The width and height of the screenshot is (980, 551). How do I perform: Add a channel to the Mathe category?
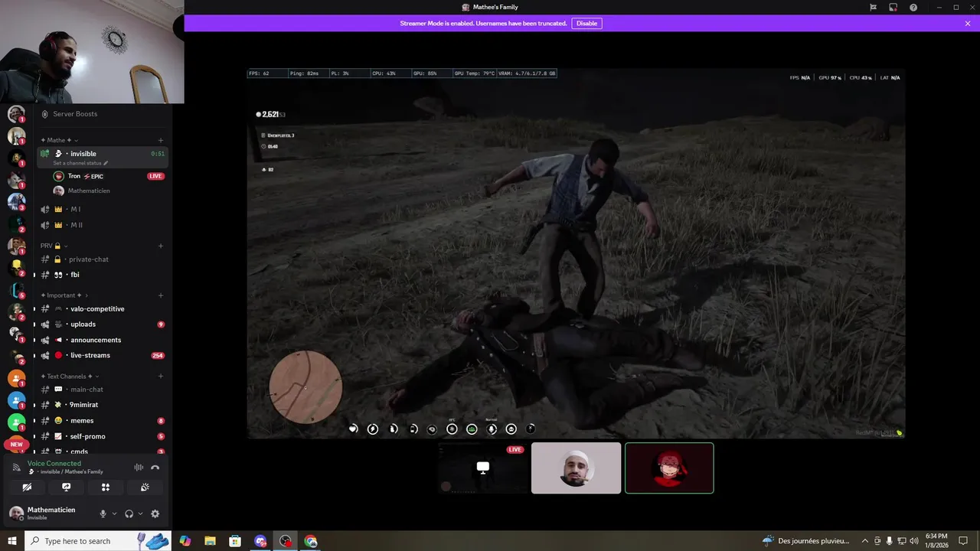click(x=161, y=140)
